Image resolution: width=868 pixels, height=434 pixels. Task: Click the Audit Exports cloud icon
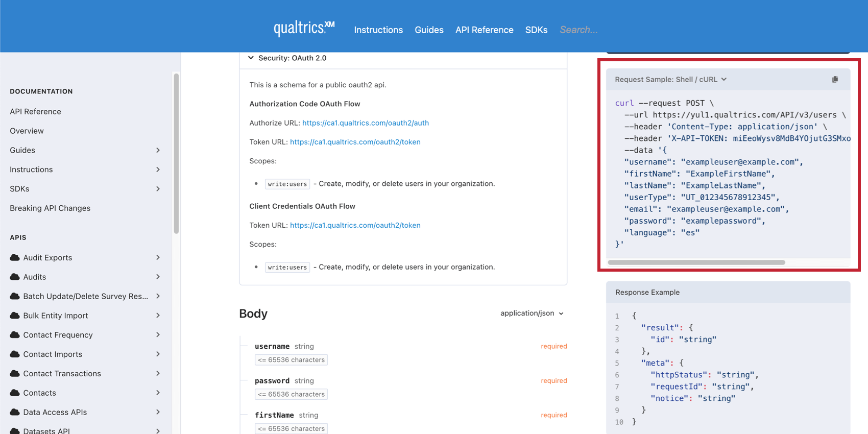coord(15,257)
